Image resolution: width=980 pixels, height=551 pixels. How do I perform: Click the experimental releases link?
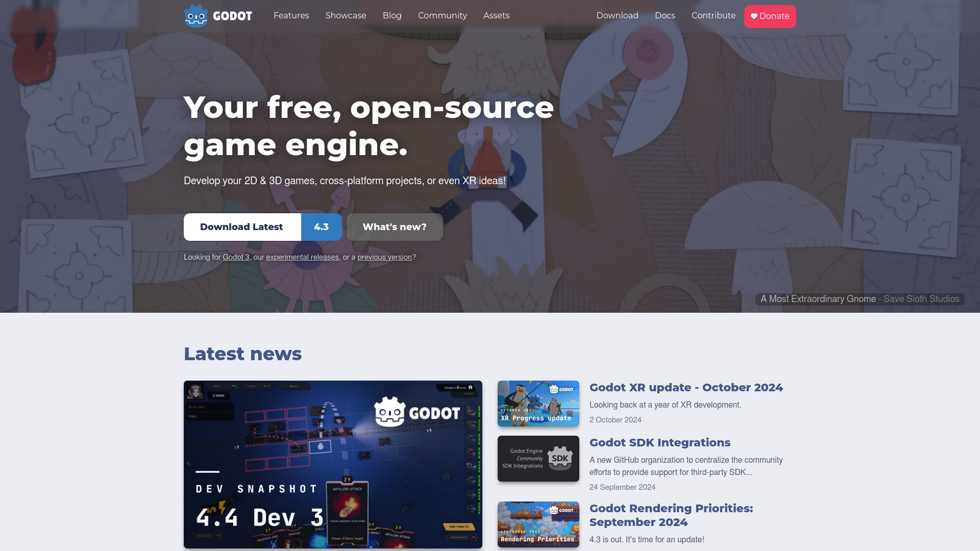302,257
